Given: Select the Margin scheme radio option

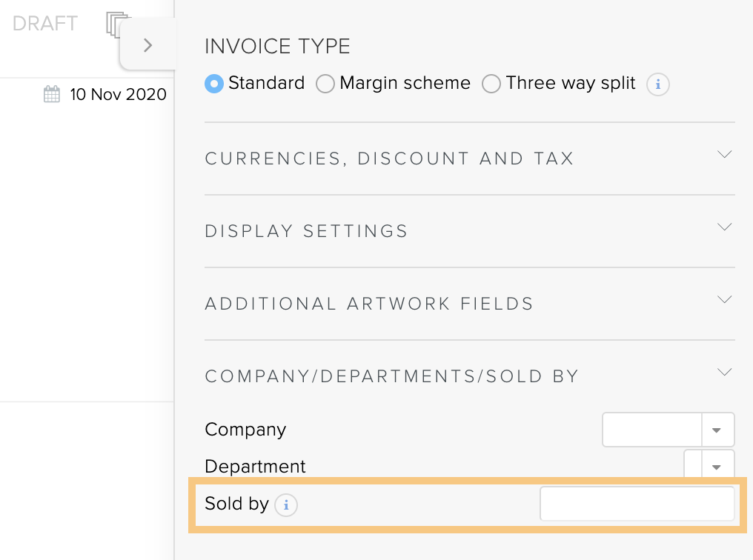Looking at the screenshot, I should coord(325,84).
